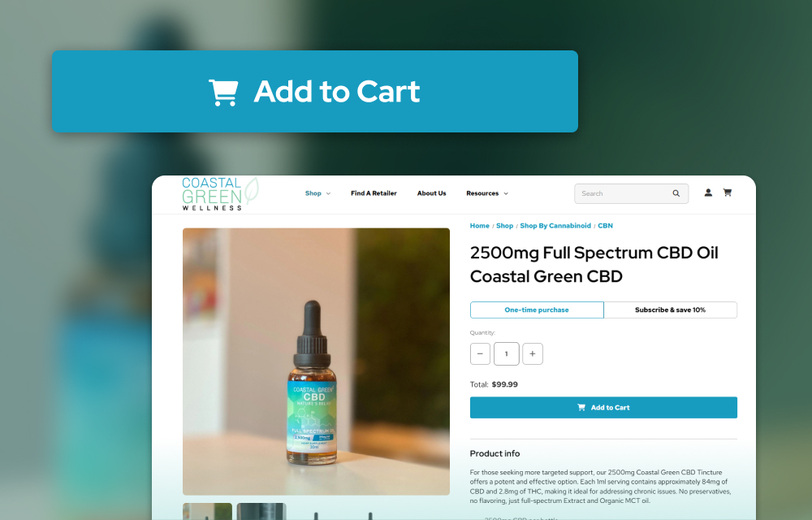The height and width of the screenshot is (520, 812).
Task: Click the Coastal Green Wellness logo
Action: point(220,193)
